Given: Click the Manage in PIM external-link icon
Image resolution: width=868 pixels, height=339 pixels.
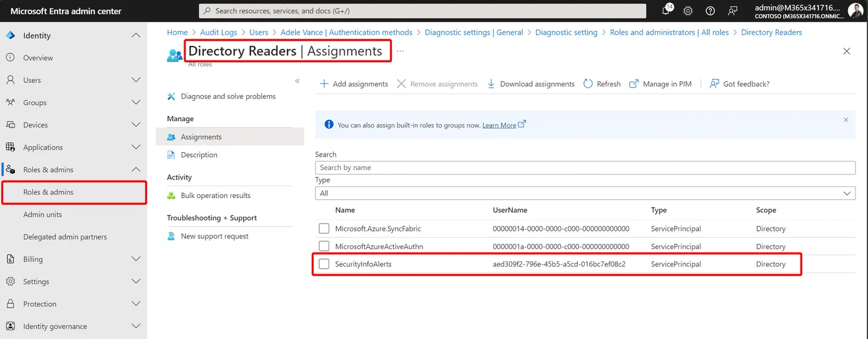Looking at the screenshot, I should tap(634, 84).
